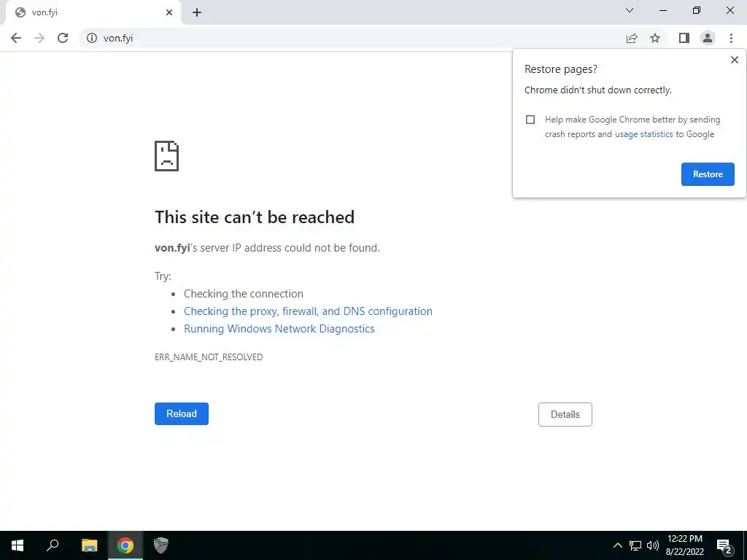Viewport: 747px width, 560px height.
Task: Select the ERR_NAME_NOT_RESOLVED error code
Action: 209,357
